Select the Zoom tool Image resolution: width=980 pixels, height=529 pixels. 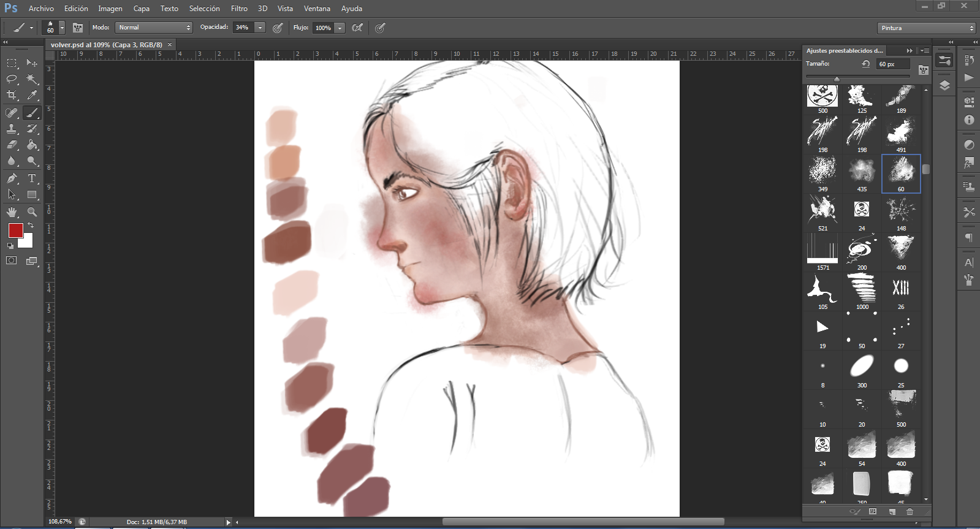tap(32, 212)
